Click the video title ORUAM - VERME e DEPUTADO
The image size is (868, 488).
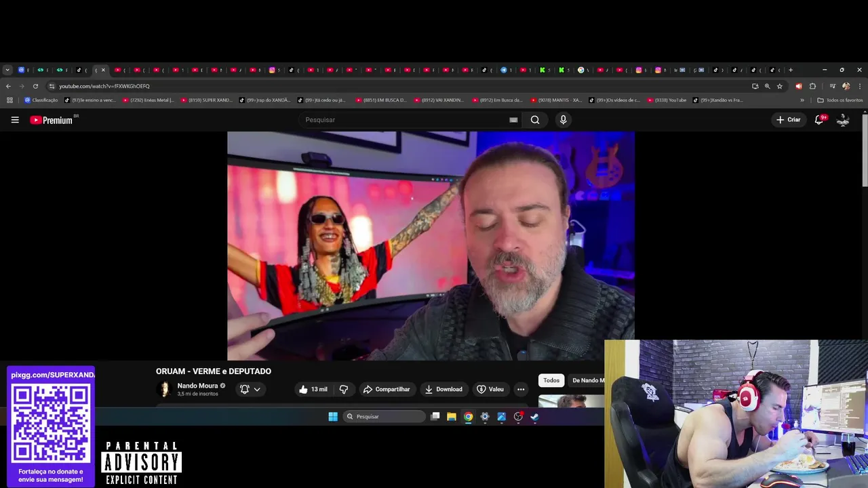pyautogui.click(x=214, y=371)
